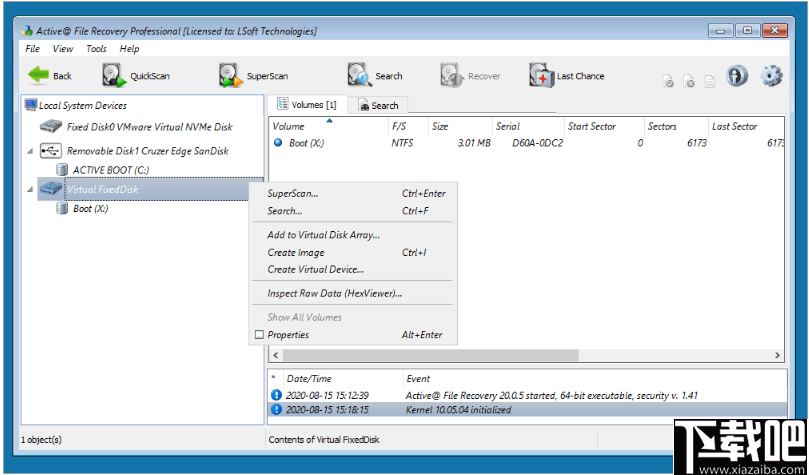Click the first small document icon near info

click(x=668, y=81)
